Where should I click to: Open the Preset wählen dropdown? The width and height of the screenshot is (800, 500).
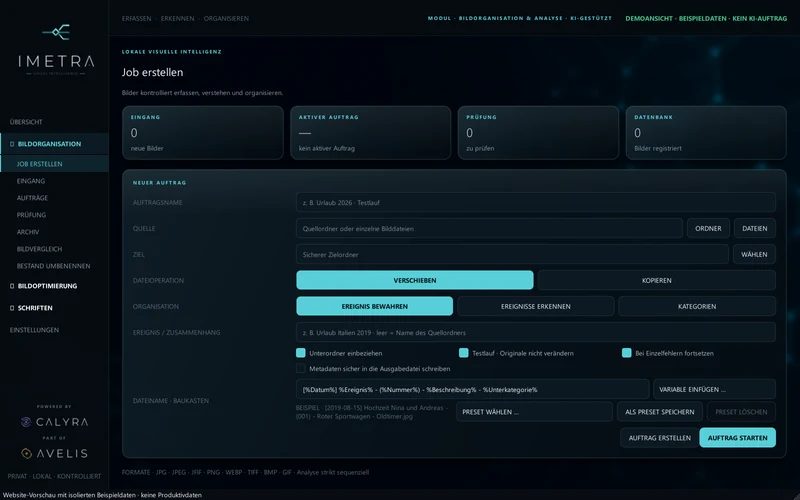[534, 412]
